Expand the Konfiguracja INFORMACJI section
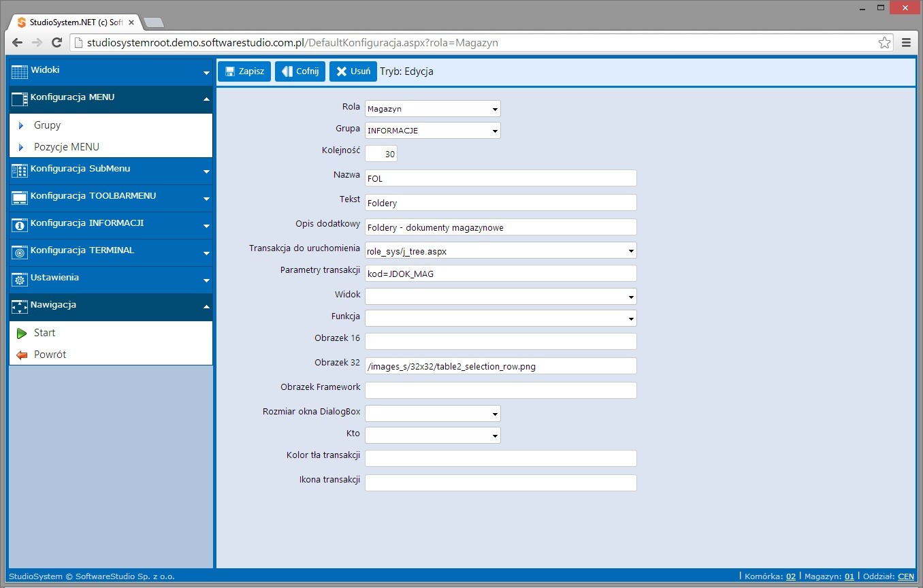 pyautogui.click(x=206, y=226)
